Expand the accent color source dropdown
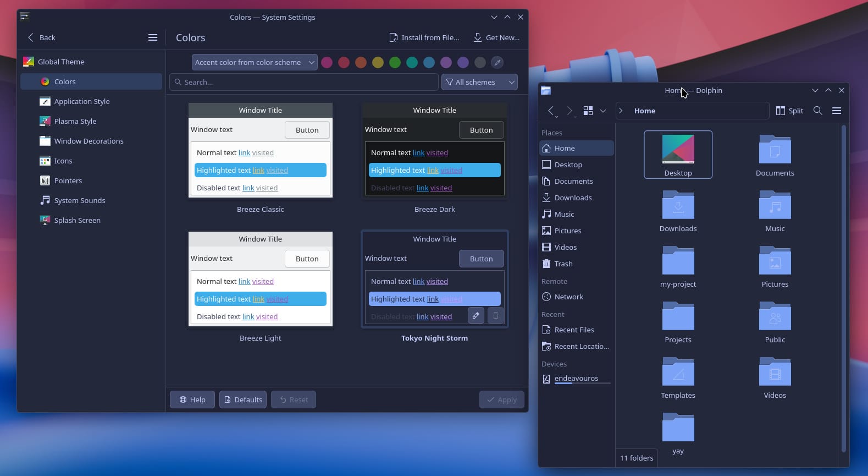 (x=255, y=62)
